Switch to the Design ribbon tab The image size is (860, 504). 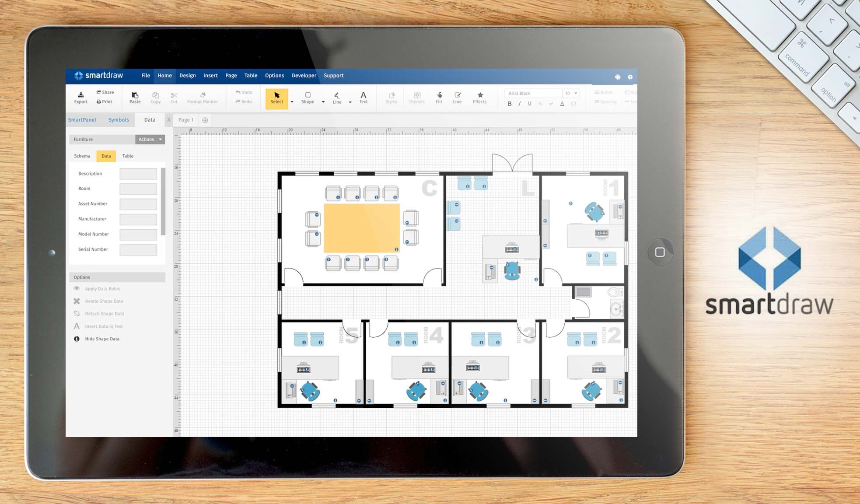187,75
